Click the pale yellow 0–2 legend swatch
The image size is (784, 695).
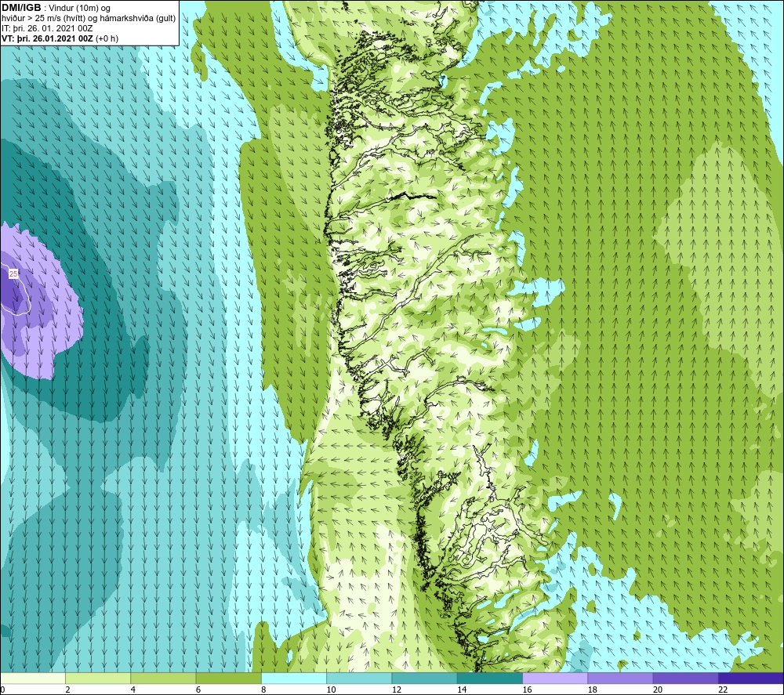click(x=33, y=678)
